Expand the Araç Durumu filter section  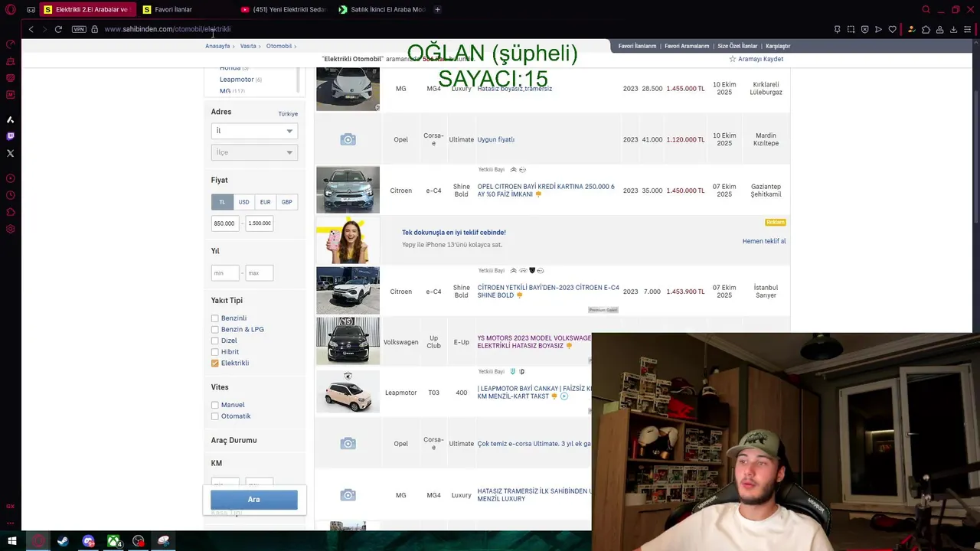[234, 440]
